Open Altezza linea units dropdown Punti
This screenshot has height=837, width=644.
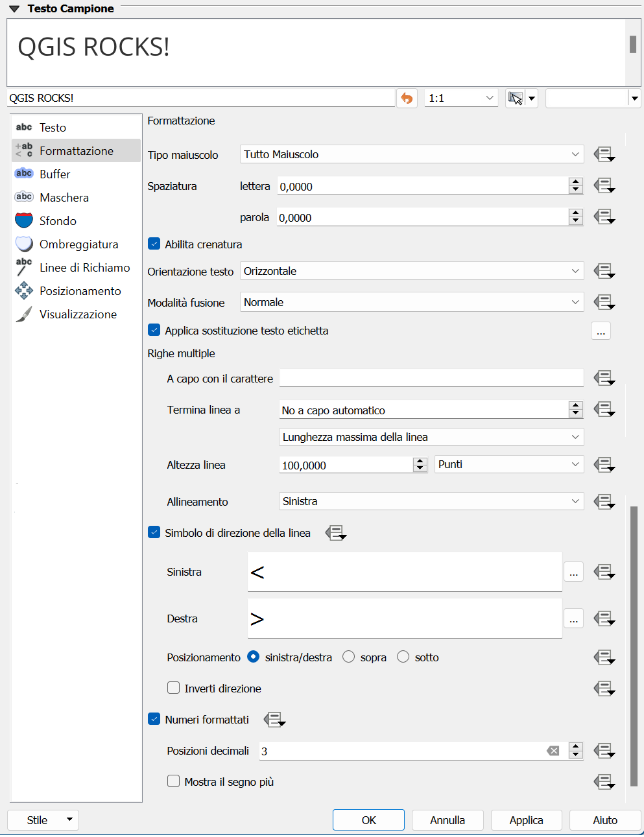(x=509, y=464)
